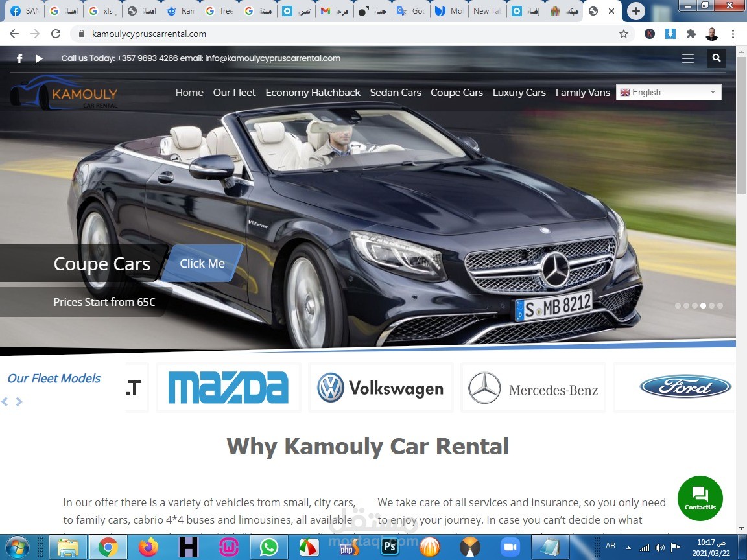Click the Kamouly Car Rental logo
Screen dimensions: 747x560
(64, 93)
